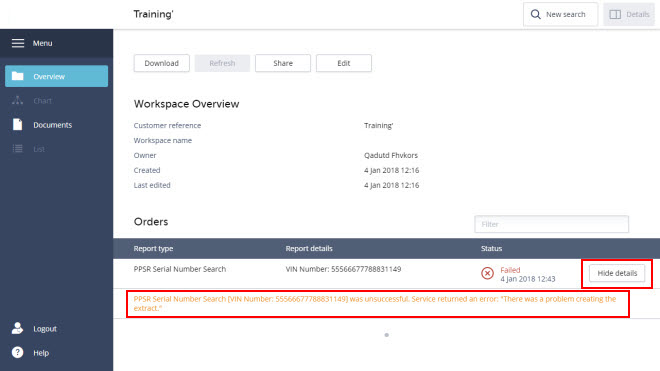Click the Report details column header

309,248
